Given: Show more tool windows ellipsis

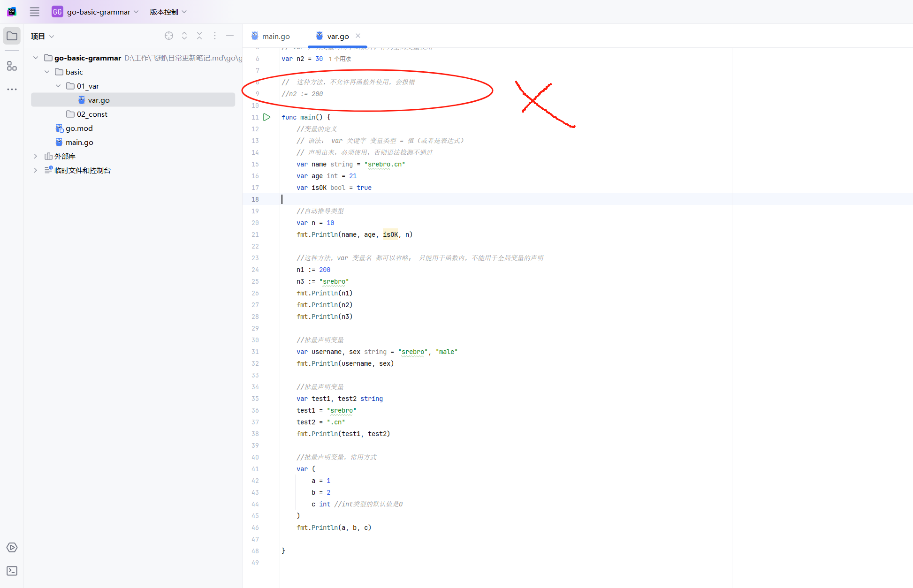Looking at the screenshot, I should (x=12, y=89).
